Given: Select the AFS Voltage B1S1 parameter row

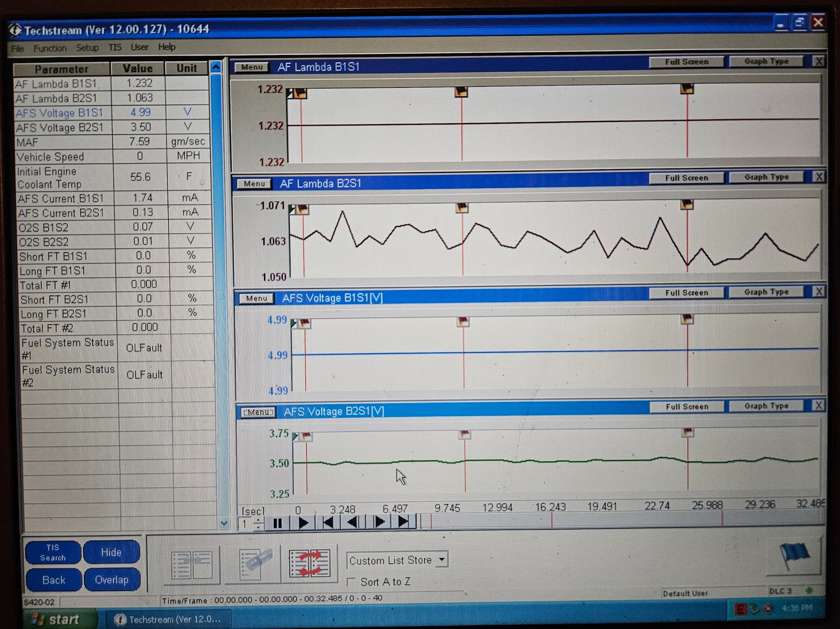Looking at the screenshot, I should pos(112,113).
